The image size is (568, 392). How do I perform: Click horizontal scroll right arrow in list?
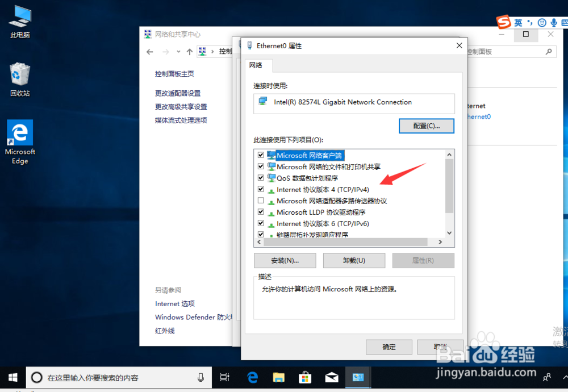pyautogui.click(x=440, y=242)
